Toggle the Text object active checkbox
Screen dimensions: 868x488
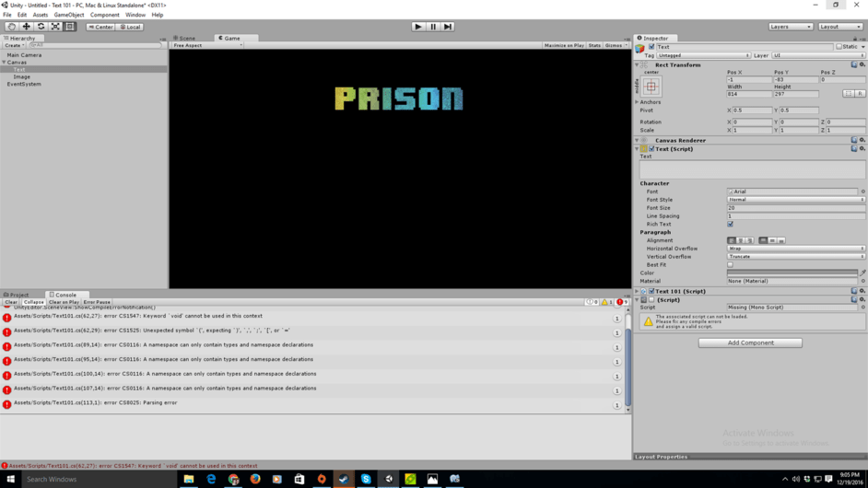(x=651, y=47)
